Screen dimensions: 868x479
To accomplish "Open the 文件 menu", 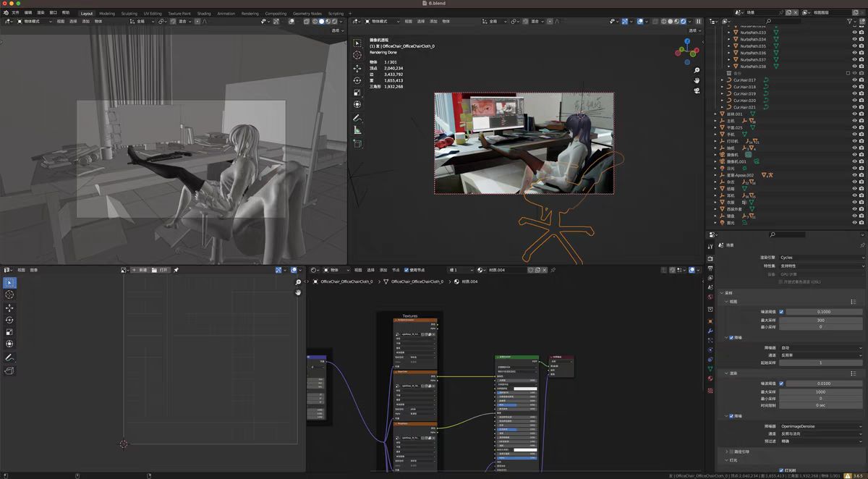I will [x=16, y=13].
